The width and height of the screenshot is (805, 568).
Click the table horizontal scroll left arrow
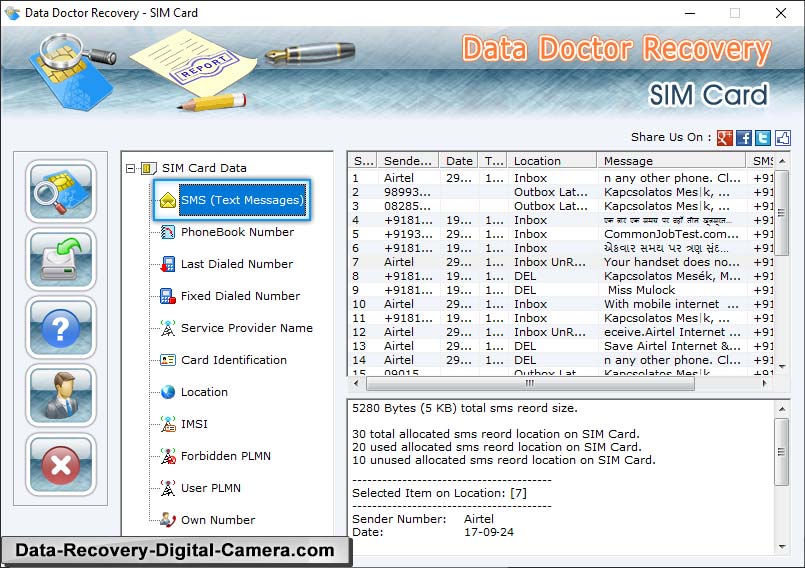tap(356, 383)
